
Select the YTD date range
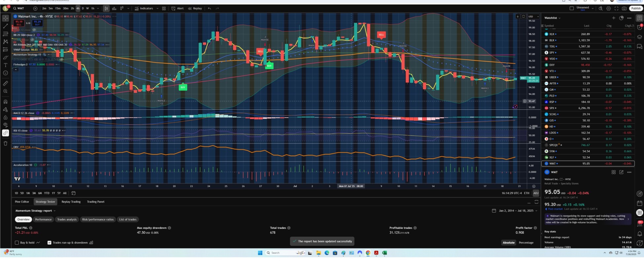[x=47, y=193]
